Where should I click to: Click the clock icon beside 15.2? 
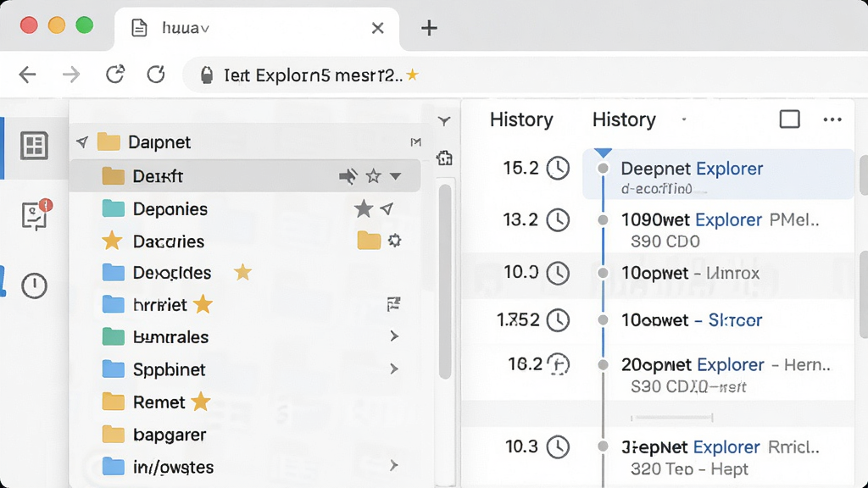click(x=558, y=169)
